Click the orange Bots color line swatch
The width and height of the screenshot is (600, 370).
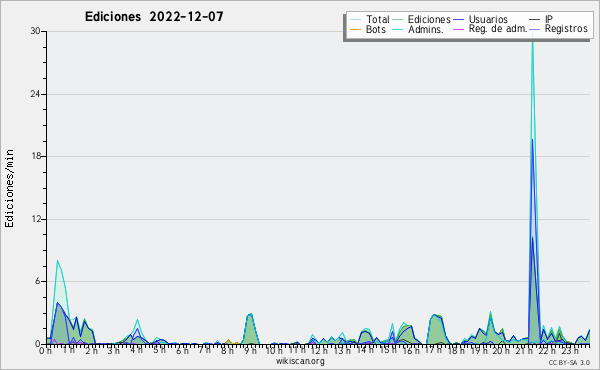(x=355, y=29)
